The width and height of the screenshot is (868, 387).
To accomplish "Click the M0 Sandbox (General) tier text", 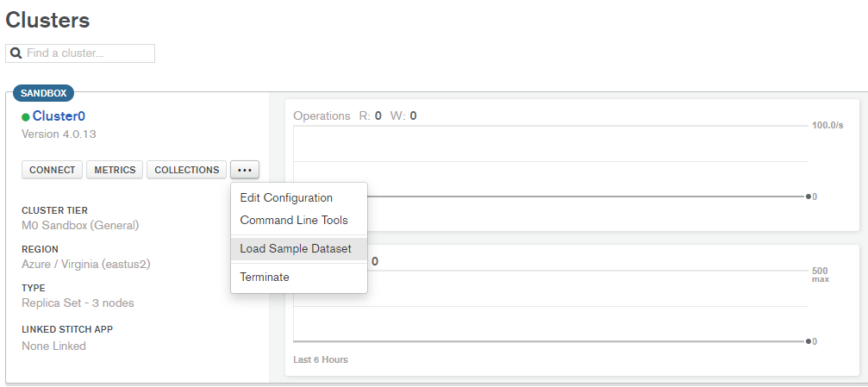I will point(80,226).
